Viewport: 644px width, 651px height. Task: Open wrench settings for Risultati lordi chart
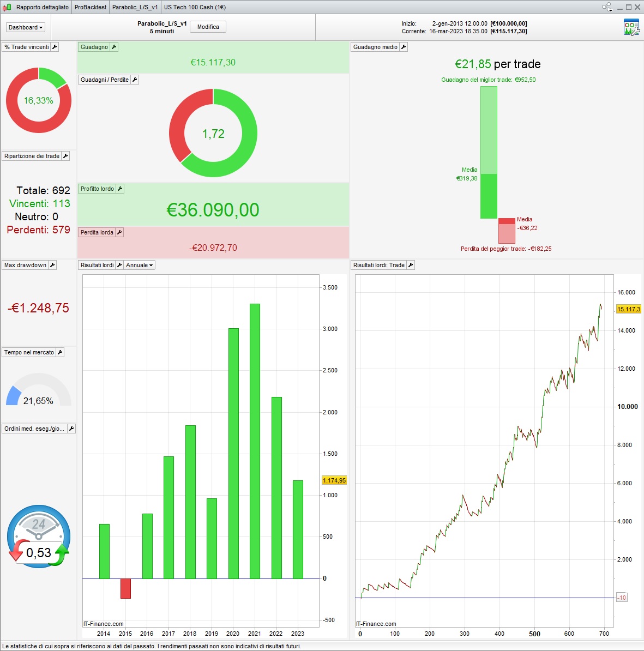coord(119,266)
